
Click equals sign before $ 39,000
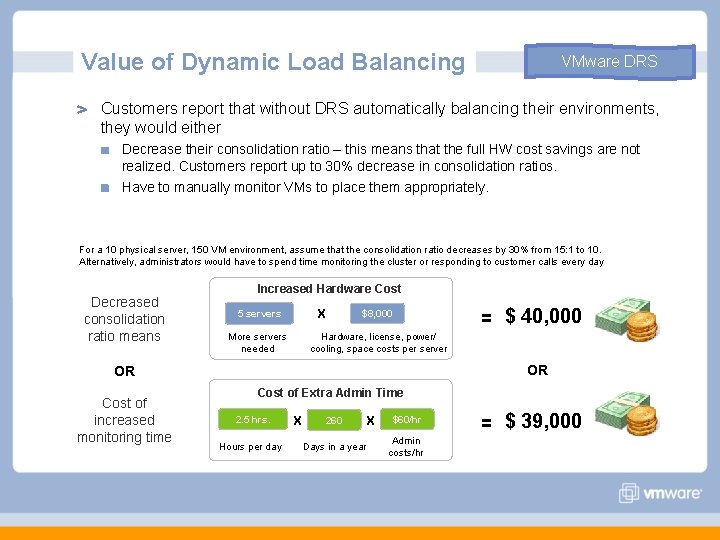pos(486,422)
